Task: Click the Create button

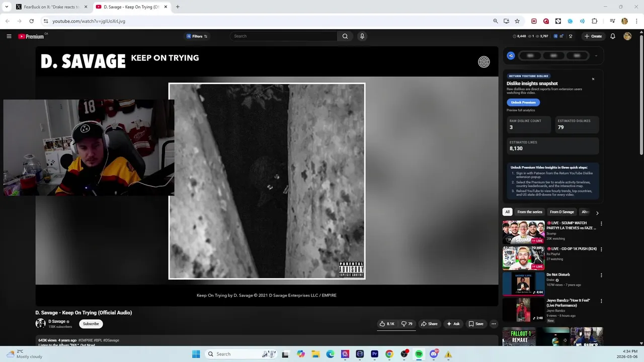Action: point(593,36)
